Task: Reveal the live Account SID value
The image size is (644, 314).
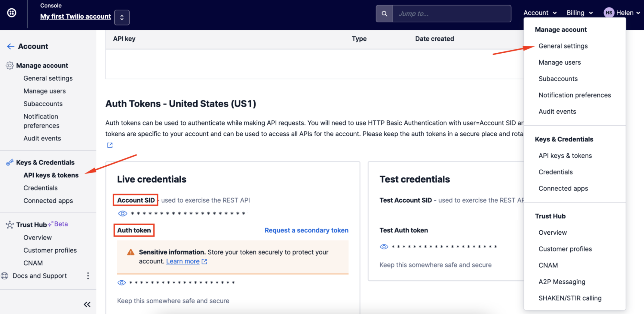Action: 122,214
